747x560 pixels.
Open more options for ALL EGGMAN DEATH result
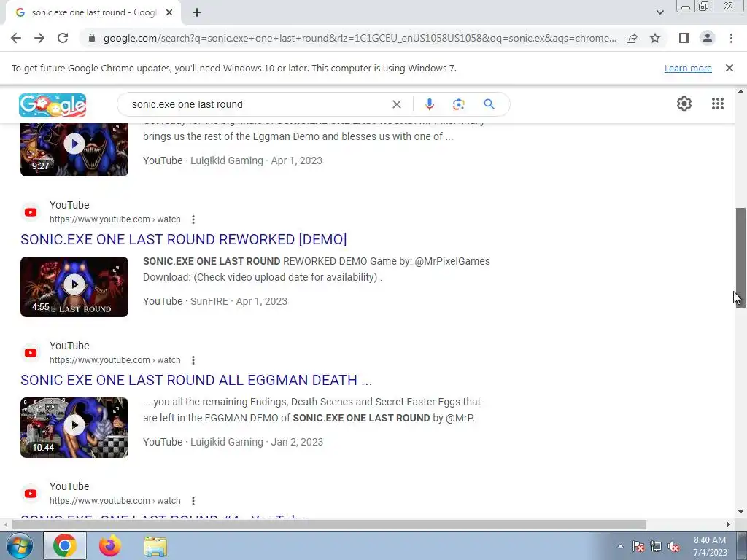pyautogui.click(x=193, y=360)
